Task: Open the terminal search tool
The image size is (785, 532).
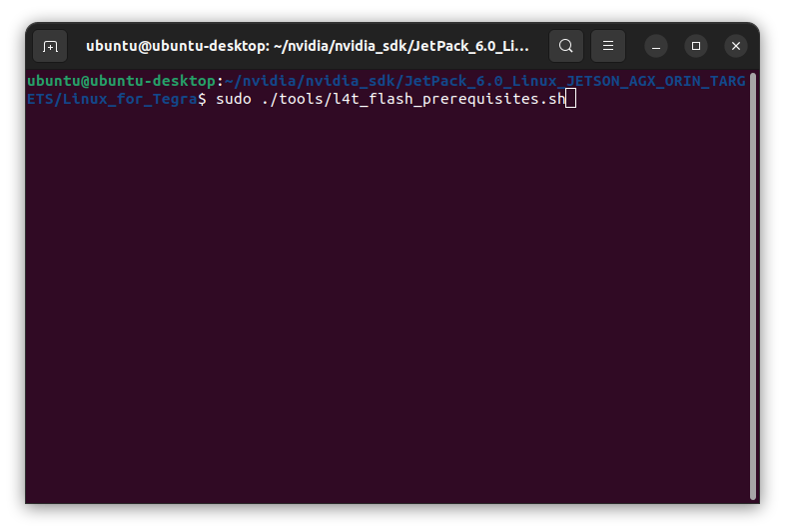Action: [x=565, y=46]
